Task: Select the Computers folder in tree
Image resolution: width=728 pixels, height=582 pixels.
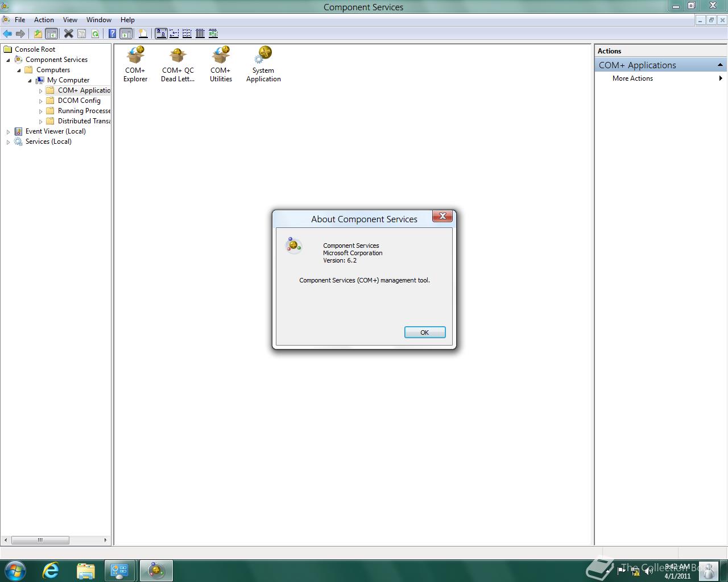Action: [x=53, y=70]
